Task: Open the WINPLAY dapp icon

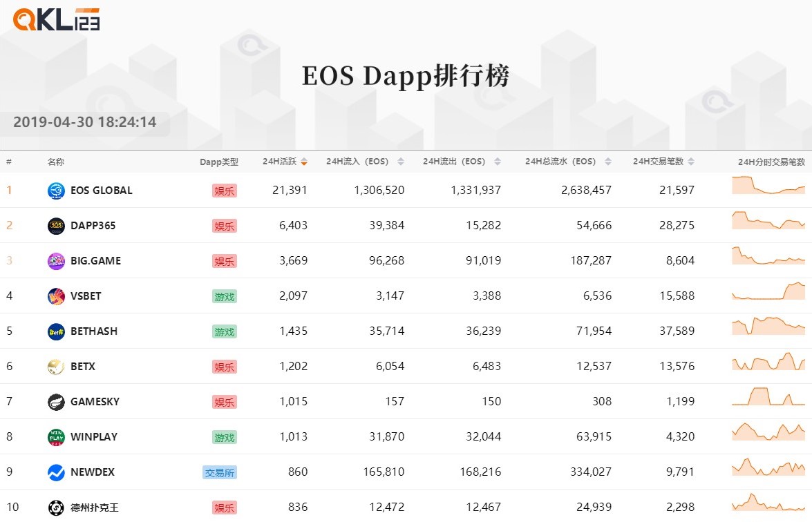Action: tap(56, 436)
